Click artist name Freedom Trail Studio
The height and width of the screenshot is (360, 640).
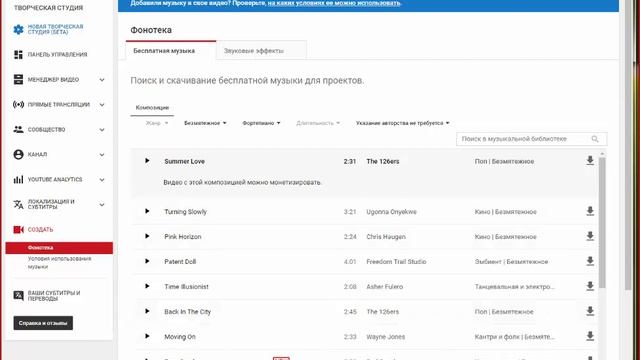396,262
